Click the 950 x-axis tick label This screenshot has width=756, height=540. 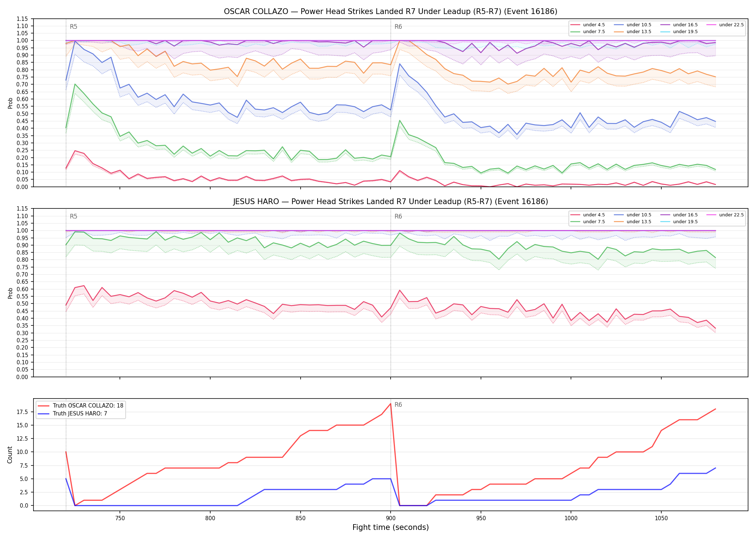[x=481, y=518]
